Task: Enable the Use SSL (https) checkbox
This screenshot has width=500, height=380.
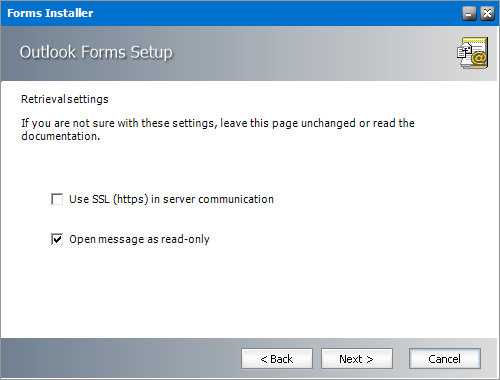Action: click(x=57, y=199)
